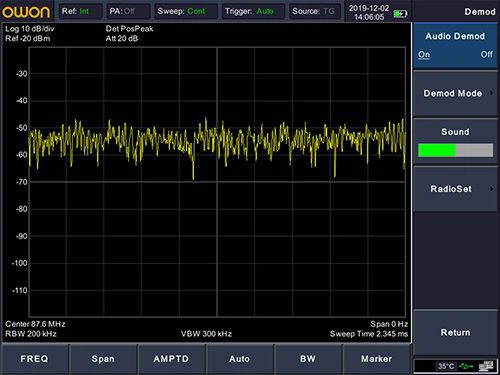Click the RBW 200 kHz text
Viewport: 500px width, 375px height.
point(31,334)
